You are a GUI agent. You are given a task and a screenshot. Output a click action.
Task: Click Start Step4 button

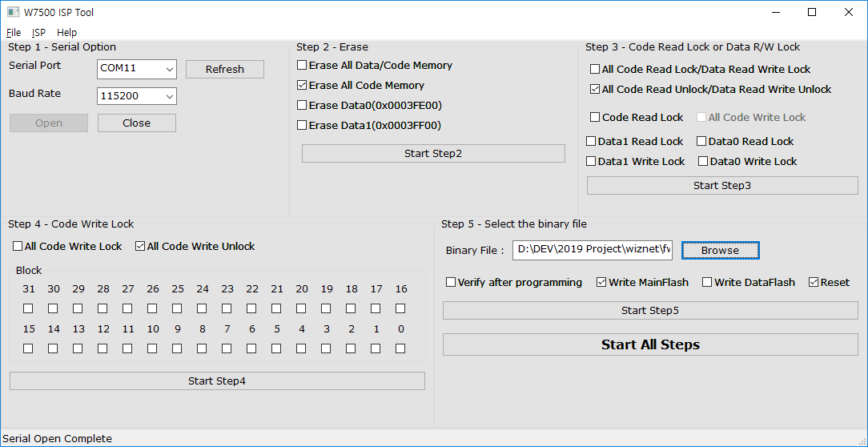coord(217,381)
